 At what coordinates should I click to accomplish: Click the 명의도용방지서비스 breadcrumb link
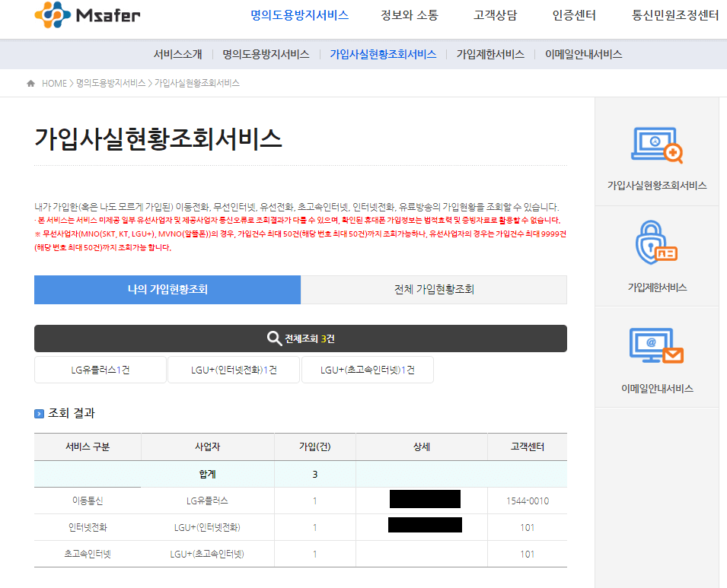point(112,84)
